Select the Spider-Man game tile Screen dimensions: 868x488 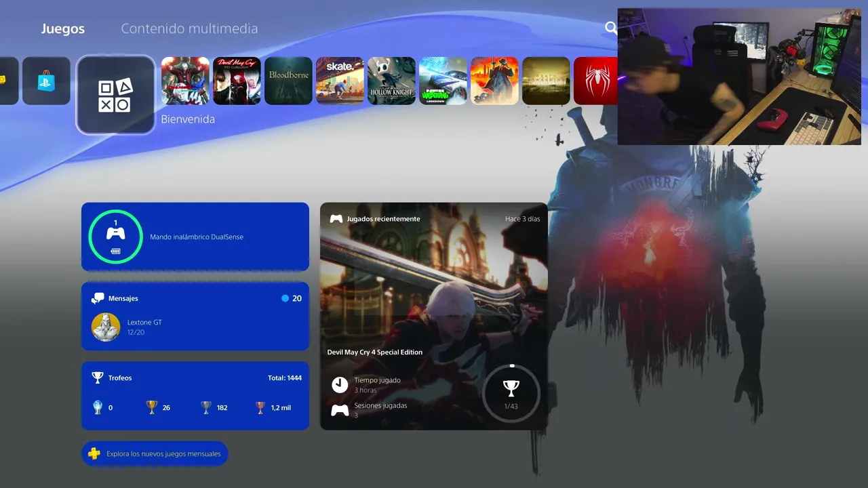[x=595, y=81]
